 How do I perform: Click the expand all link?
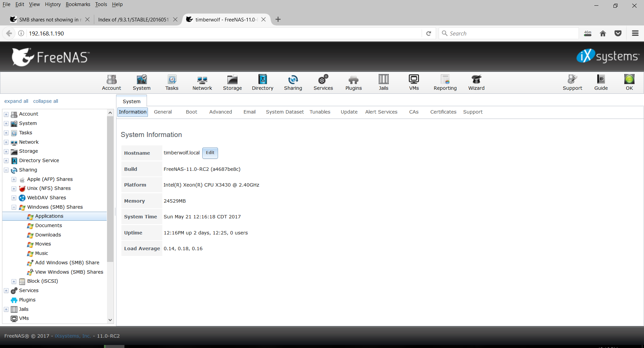(x=16, y=101)
